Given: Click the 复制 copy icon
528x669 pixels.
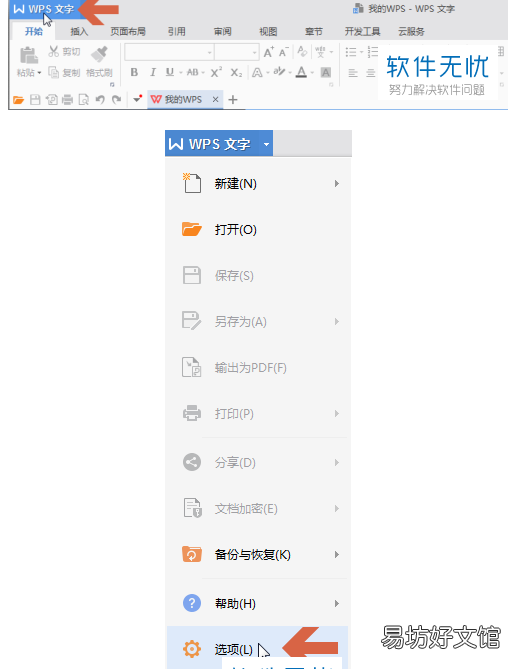Looking at the screenshot, I should [x=53, y=73].
